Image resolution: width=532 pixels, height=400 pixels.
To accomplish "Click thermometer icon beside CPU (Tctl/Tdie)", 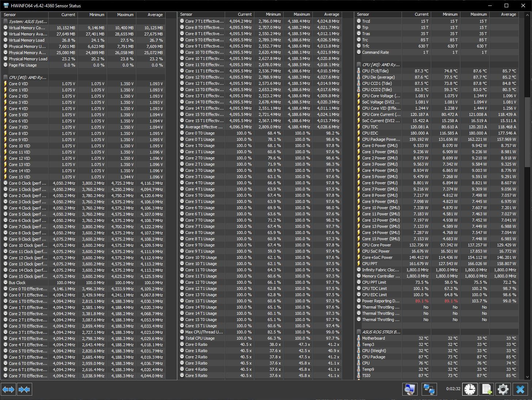I will [359, 71].
